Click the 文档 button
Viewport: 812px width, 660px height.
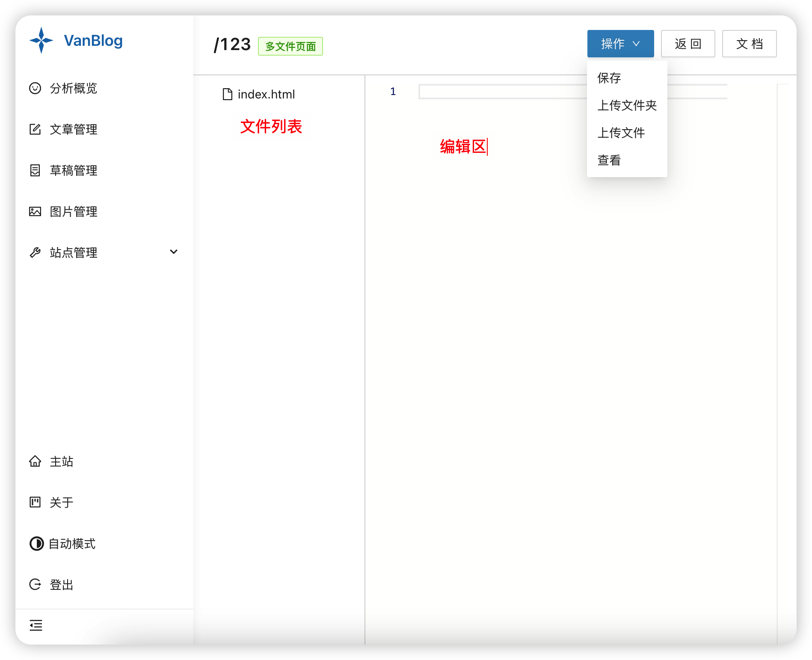click(750, 44)
